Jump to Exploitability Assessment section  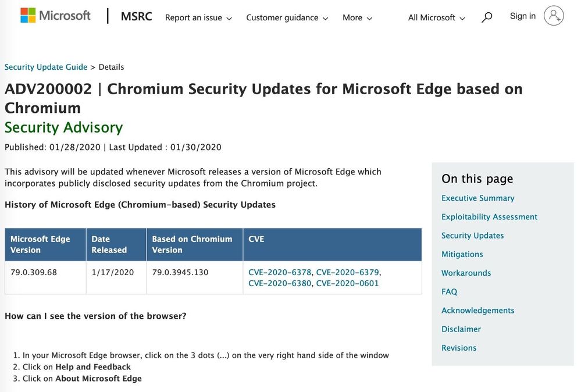click(x=489, y=217)
